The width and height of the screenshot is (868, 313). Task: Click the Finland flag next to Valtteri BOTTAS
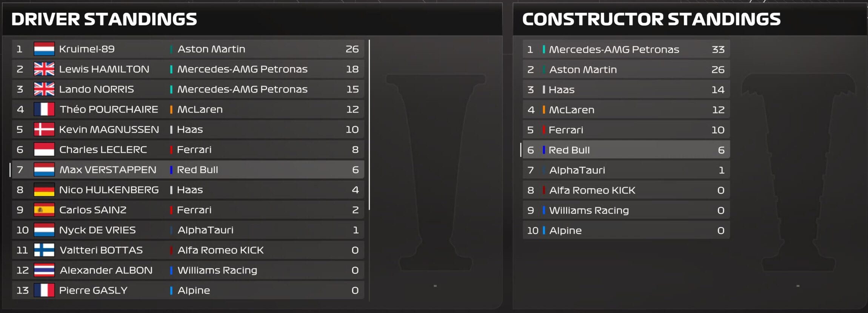pos(44,250)
